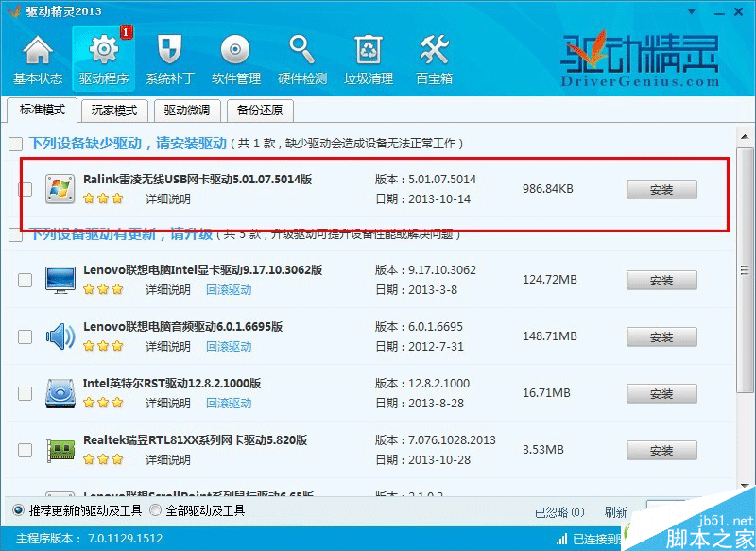The height and width of the screenshot is (551, 756).
Task: Click Lenovo联想电脑音频驱动6.0.1.6695版 title
Action: tap(182, 327)
